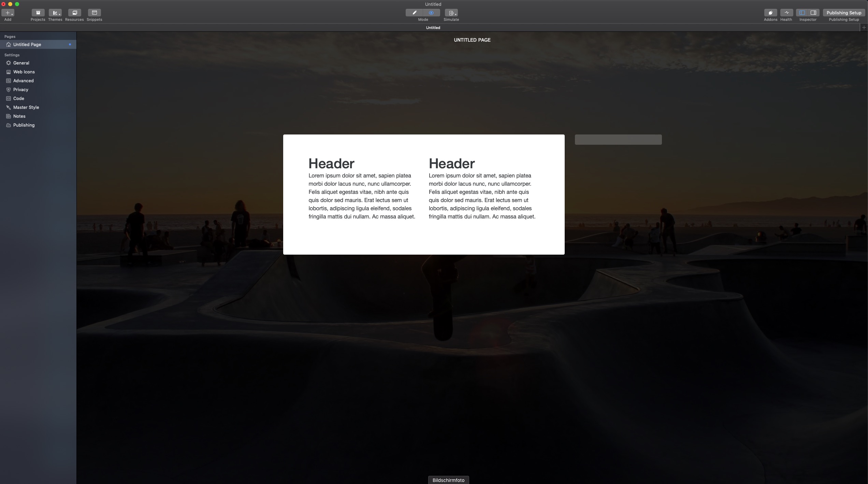868x484 pixels.
Task: Open Code settings
Action: [x=38, y=98]
